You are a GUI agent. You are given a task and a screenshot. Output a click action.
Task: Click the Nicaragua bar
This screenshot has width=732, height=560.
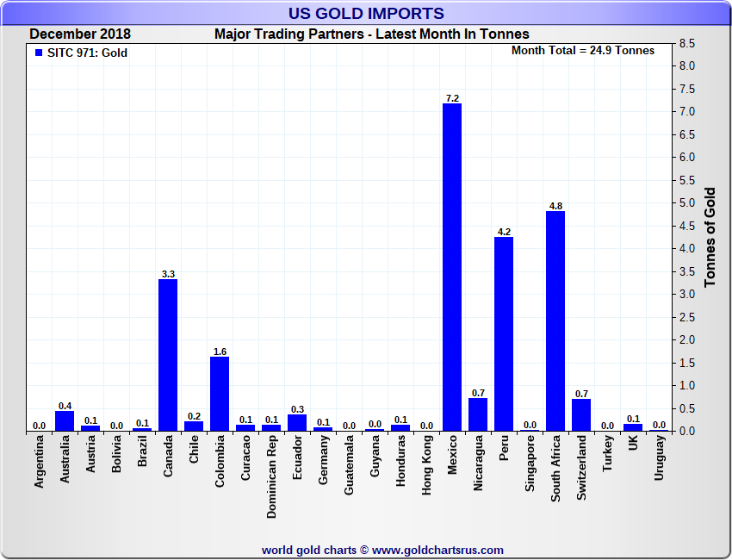click(478, 414)
